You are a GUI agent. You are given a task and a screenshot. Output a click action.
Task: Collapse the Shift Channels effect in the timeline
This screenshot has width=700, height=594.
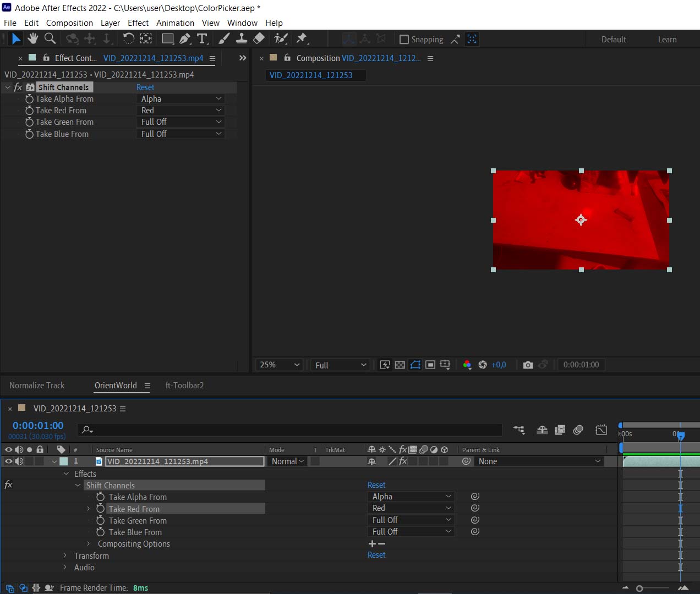pos(78,485)
